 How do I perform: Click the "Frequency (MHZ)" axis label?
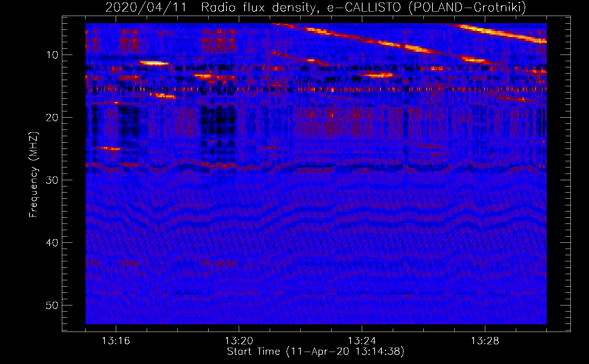[x=33, y=175]
